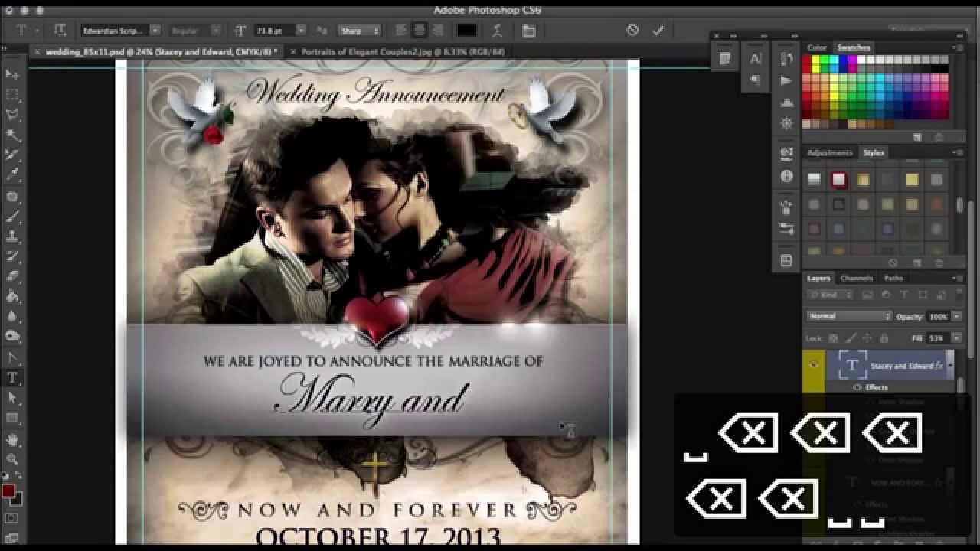
Task: Click the text color swatch in options bar
Action: [467, 31]
